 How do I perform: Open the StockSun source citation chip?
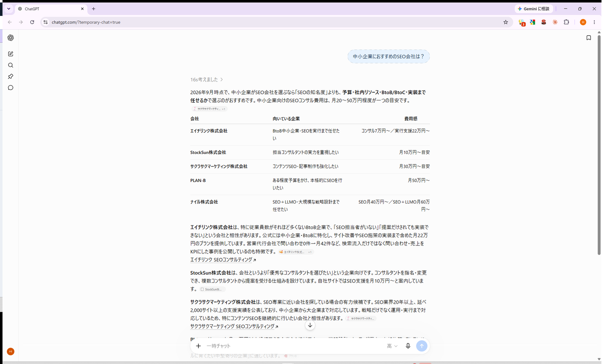pyautogui.click(x=212, y=289)
